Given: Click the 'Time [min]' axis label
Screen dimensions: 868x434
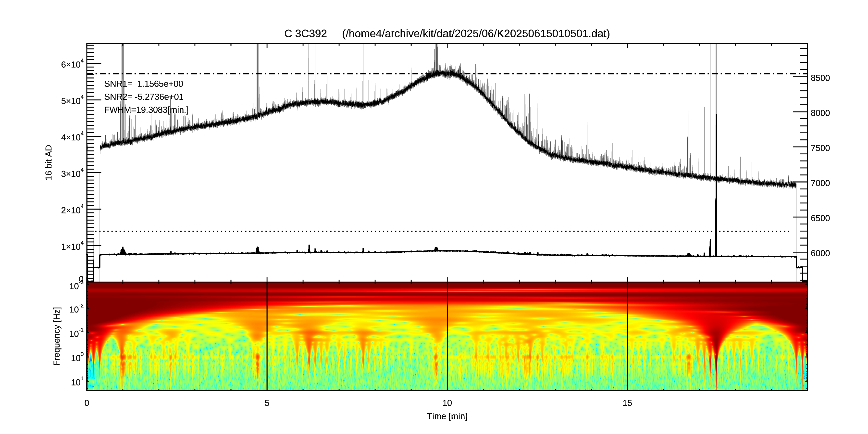Looking at the screenshot, I should click(x=447, y=417).
